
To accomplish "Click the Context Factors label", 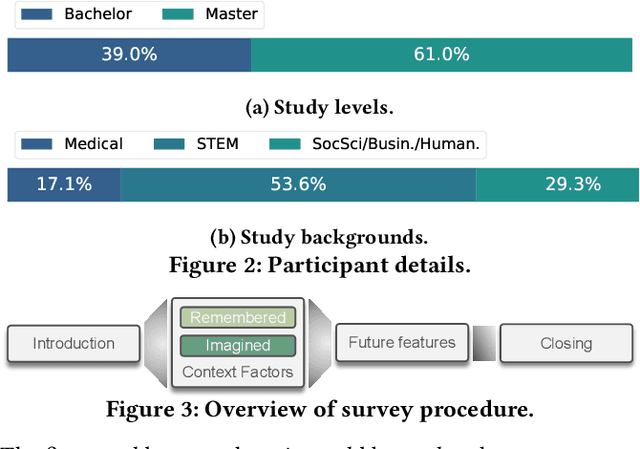I will tap(238, 372).
